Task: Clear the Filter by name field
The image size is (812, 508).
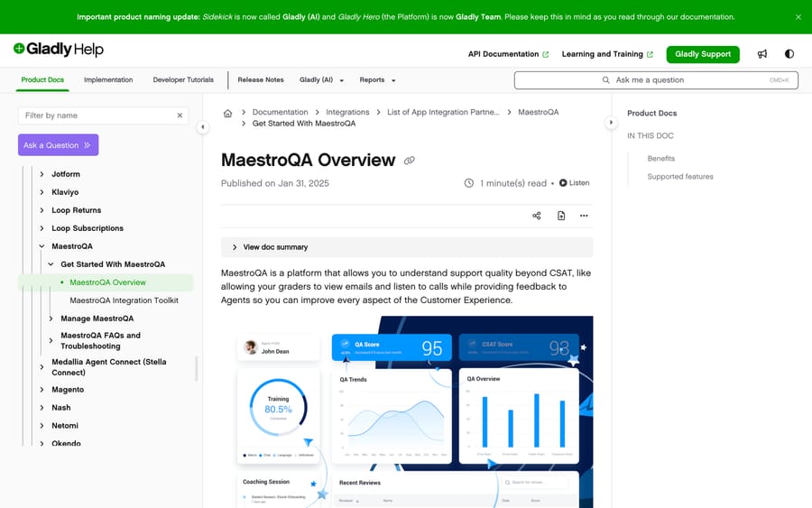Action: tap(180, 115)
